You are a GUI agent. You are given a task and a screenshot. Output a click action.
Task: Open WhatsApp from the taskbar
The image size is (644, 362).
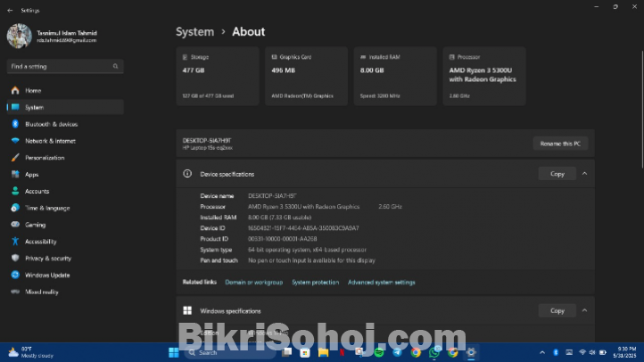tap(434, 352)
